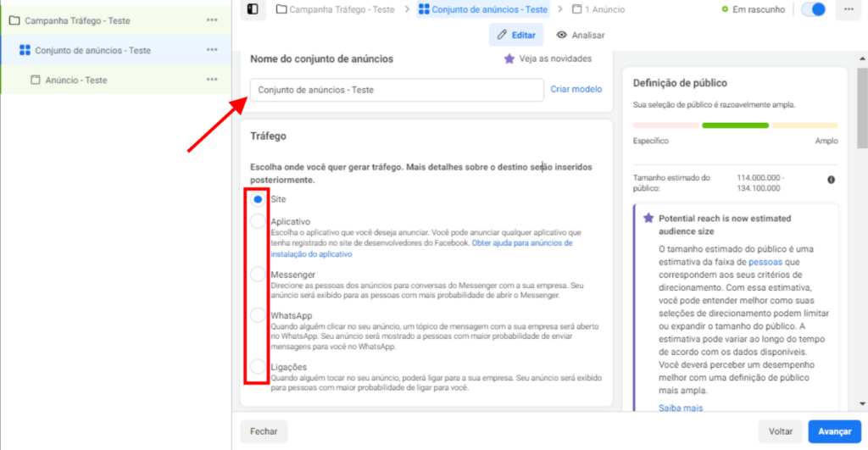Turn off the ad set blue toggle switch
The image size is (868, 450).
click(x=813, y=9)
